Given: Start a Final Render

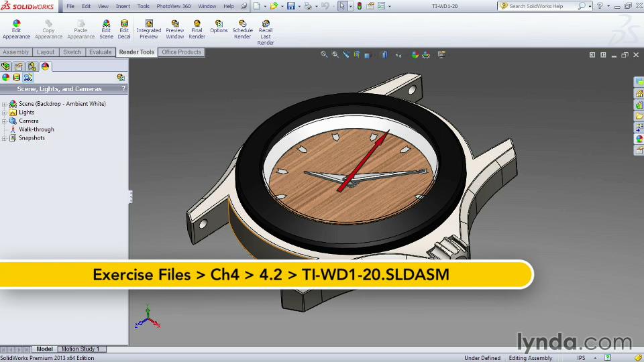Looking at the screenshot, I should pos(197,29).
